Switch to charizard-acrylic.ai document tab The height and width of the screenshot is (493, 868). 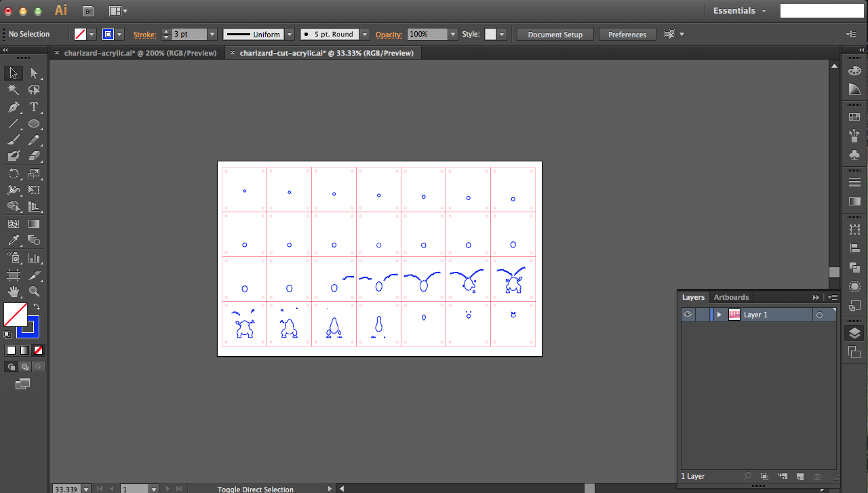pyautogui.click(x=140, y=53)
